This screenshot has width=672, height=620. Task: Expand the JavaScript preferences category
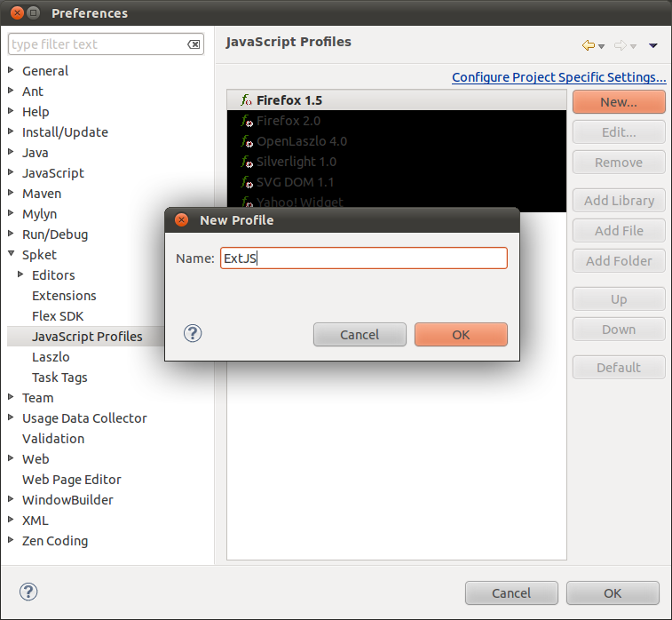(11, 173)
